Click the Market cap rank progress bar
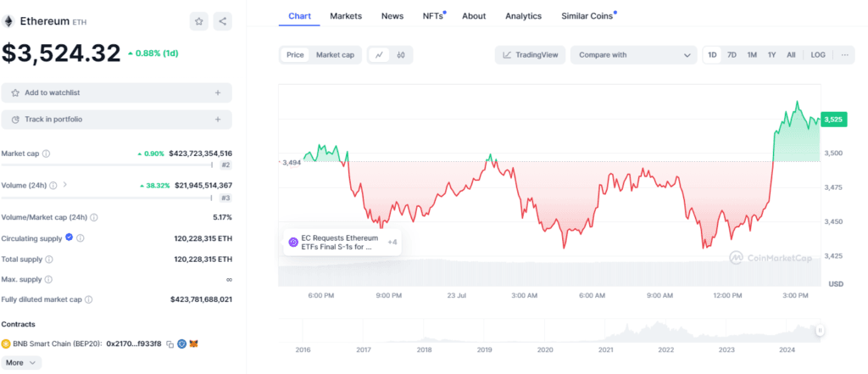This screenshot has height=374, width=868. click(x=108, y=165)
